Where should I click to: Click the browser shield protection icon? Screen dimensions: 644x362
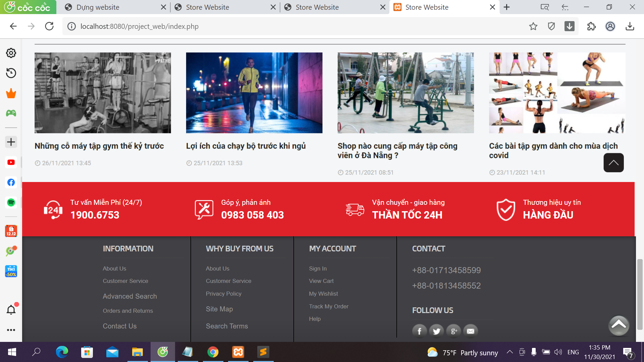[x=551, y=26]
